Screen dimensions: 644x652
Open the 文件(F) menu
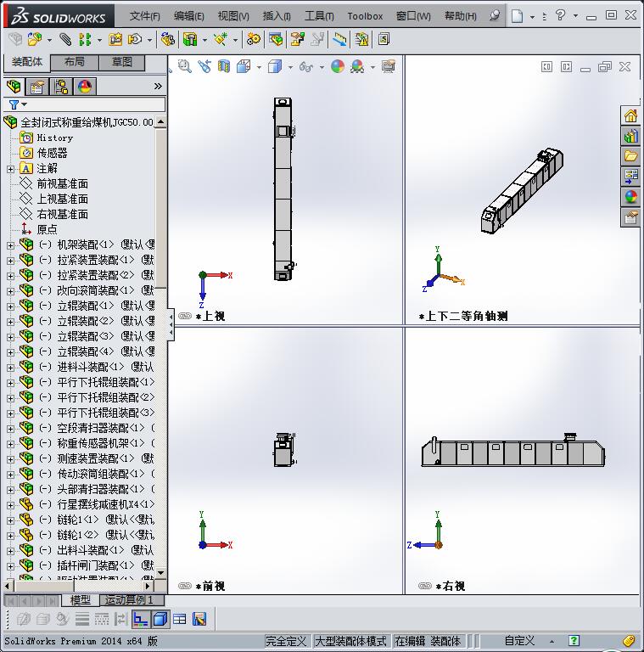pos(144,16)
